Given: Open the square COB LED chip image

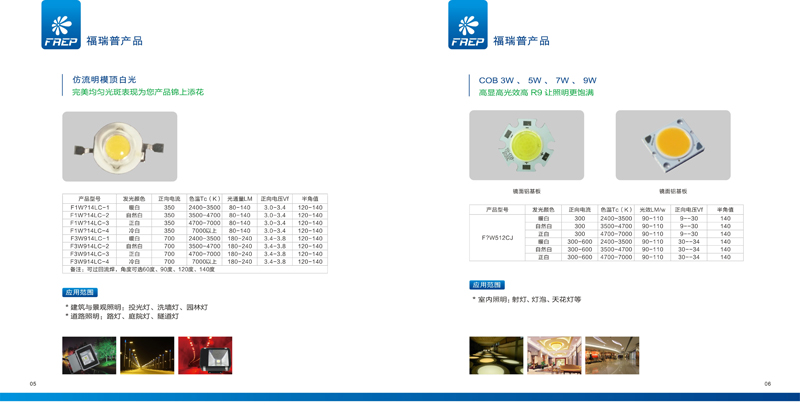Looking at the screenshot, I should [672, 145].
